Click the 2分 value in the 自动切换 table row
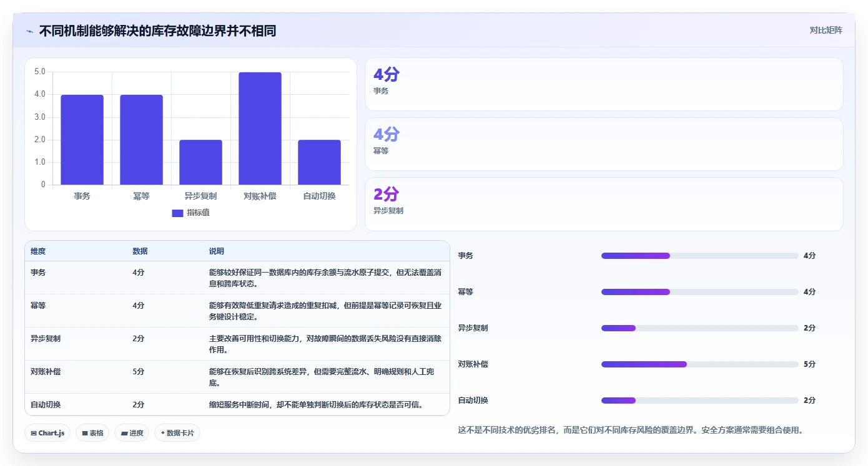Screen dimensions: 868x466 [139, 405]
